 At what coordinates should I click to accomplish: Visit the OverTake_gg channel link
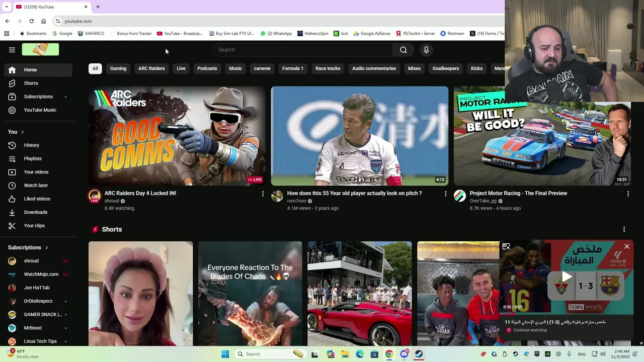click(x=483, y=201)
